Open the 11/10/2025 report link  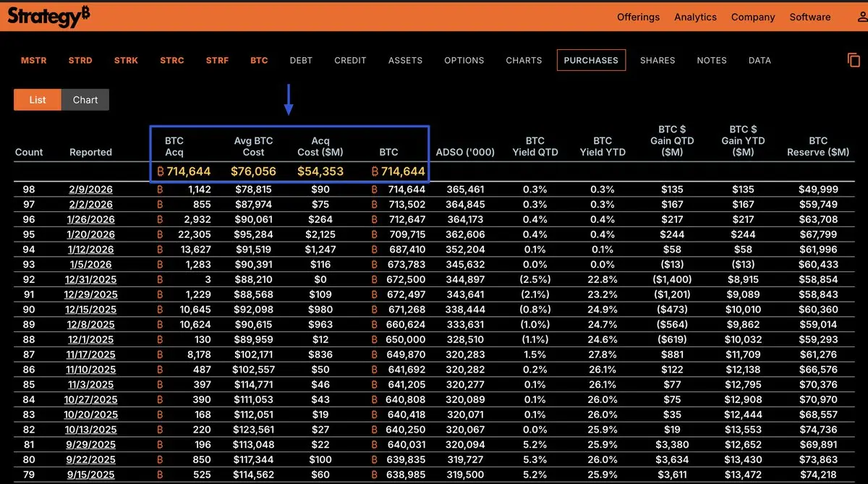(x=90, y=370)
